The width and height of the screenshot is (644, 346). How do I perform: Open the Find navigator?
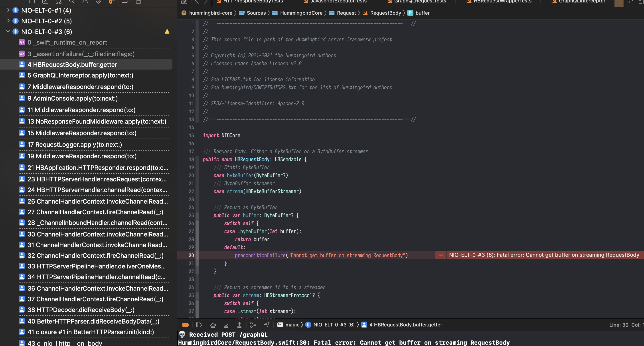[72, 2]
